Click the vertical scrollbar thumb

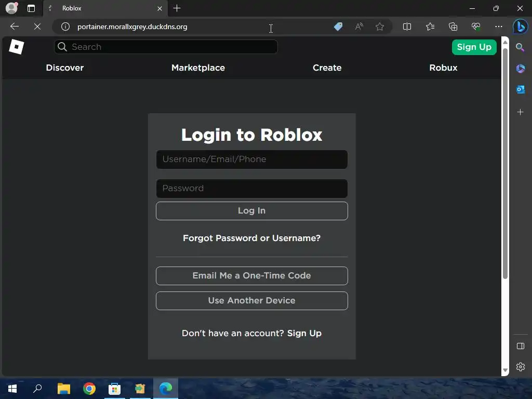[x=505, y=164]
